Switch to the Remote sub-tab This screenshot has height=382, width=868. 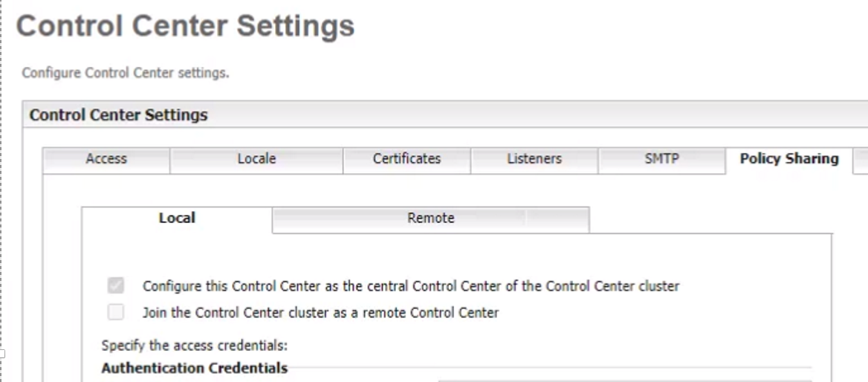tap(430, 218)
